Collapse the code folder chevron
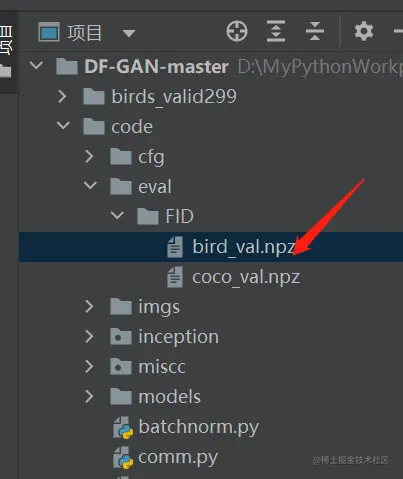 [x=63, y=125]
